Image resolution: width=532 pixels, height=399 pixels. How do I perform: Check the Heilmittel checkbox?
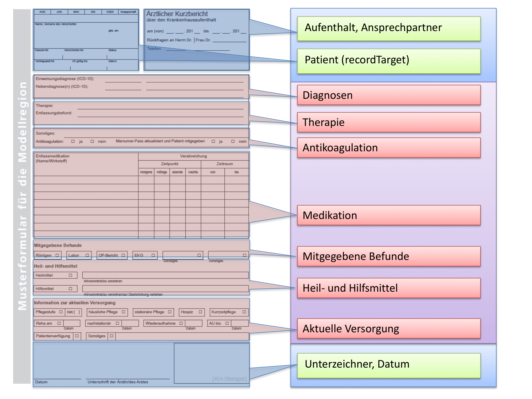(70, 275)
